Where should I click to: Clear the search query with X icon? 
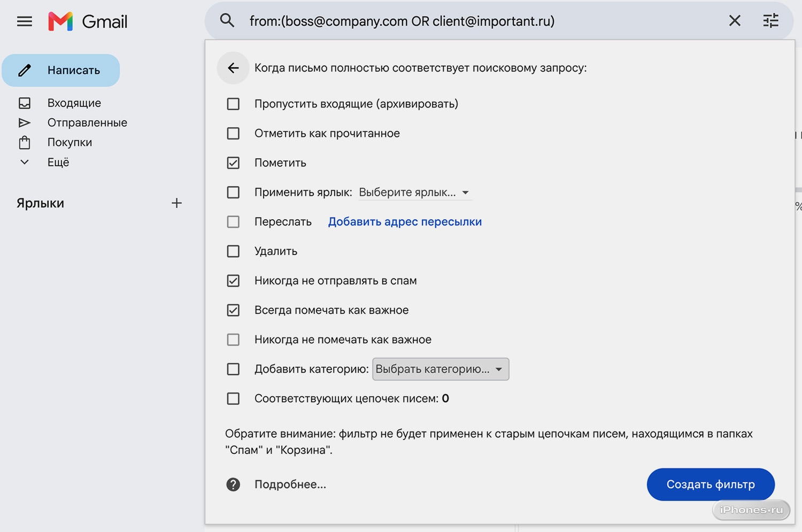click(735, 21)
